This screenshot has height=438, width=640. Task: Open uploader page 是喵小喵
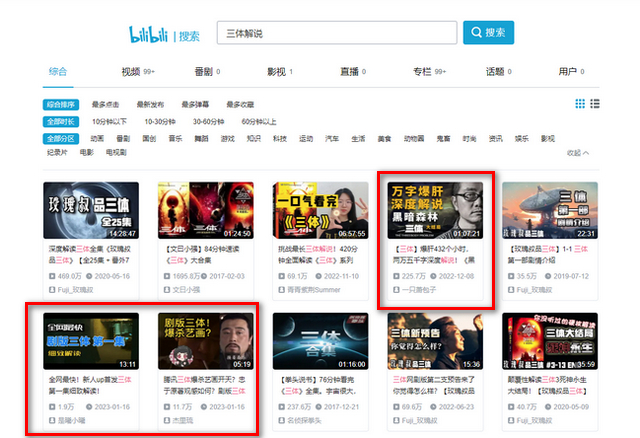[x=71, y=420]
